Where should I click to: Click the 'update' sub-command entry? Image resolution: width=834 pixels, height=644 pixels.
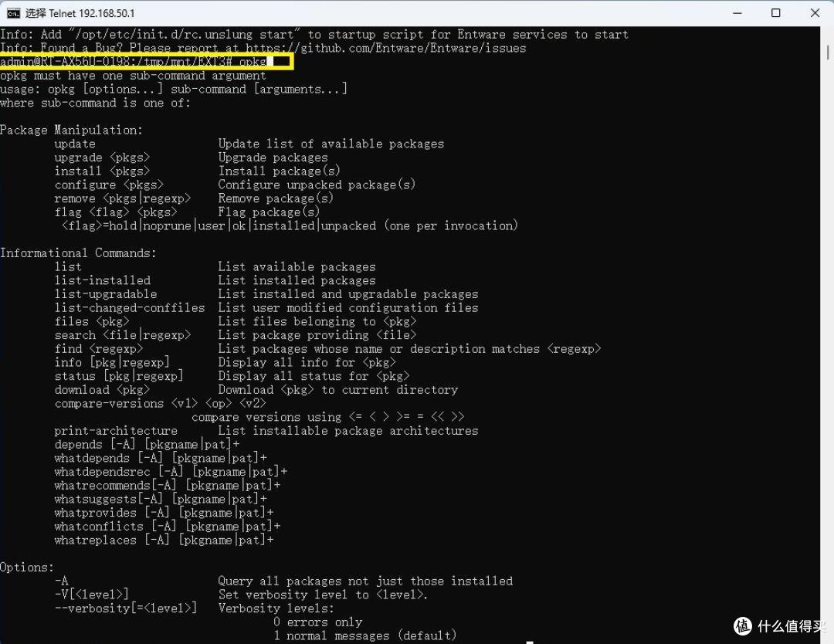coord(75,144)
